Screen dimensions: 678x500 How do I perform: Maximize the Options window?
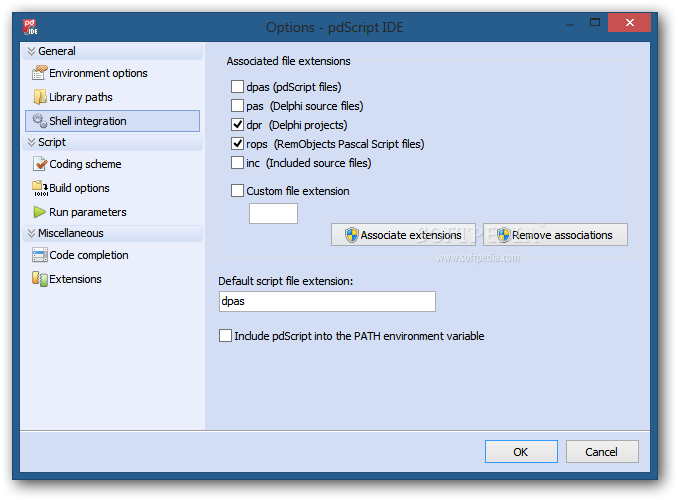(x=595, y=22)
